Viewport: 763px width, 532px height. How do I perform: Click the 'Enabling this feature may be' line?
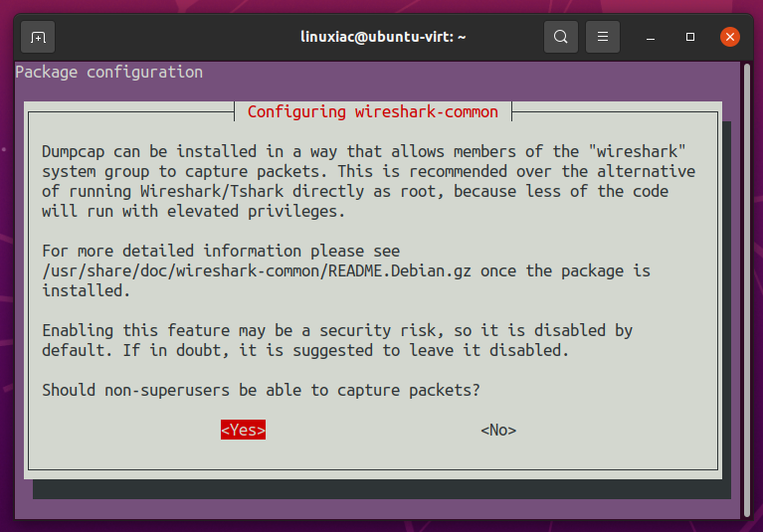337,331
